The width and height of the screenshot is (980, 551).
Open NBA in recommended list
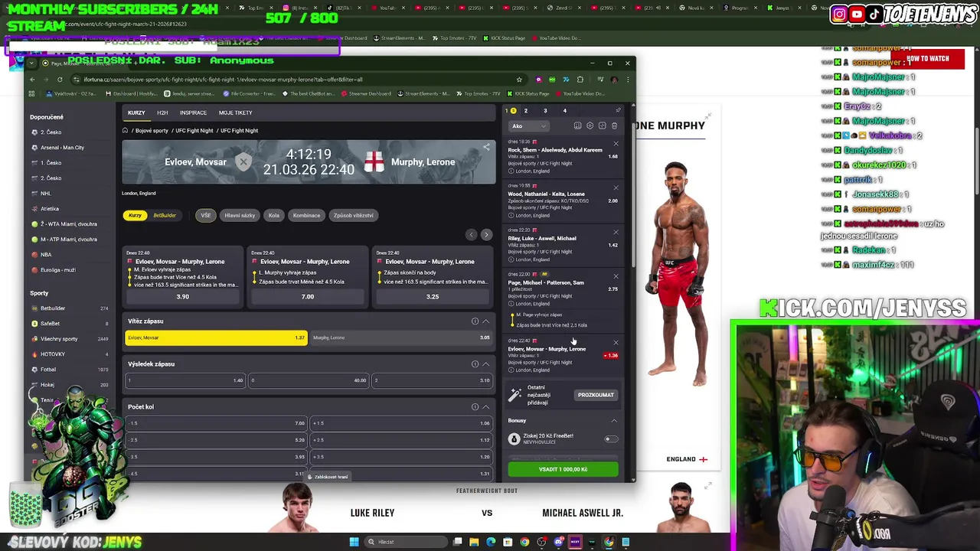coord(46,255)
